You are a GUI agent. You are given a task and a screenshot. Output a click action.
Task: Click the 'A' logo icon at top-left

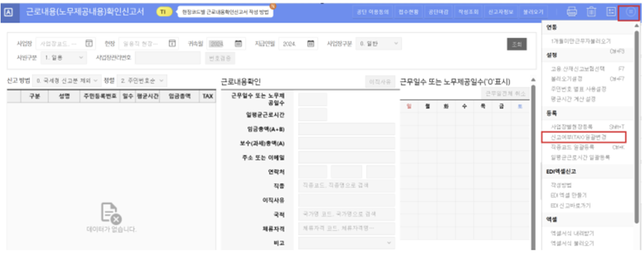point(9,12)
